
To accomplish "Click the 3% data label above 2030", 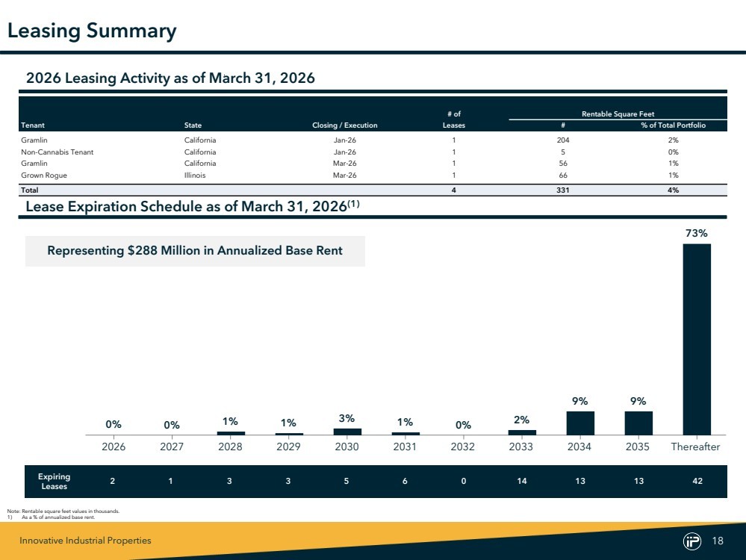I will coord(346,418).
